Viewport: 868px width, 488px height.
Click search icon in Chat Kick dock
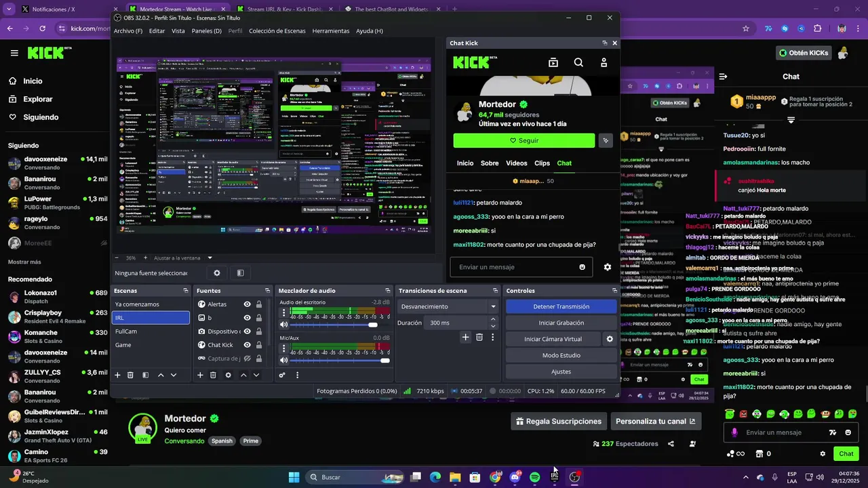click(578, 62)
